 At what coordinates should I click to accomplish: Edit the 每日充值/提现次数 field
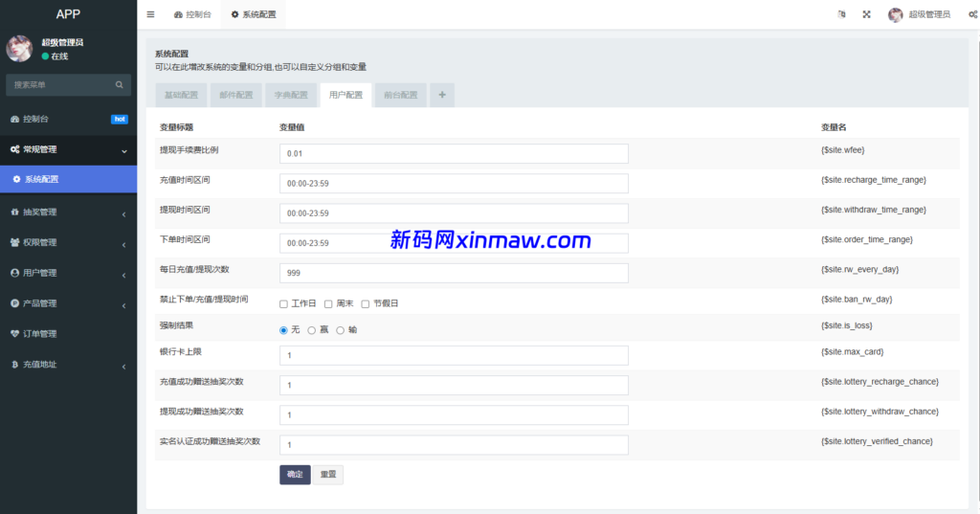454,273
